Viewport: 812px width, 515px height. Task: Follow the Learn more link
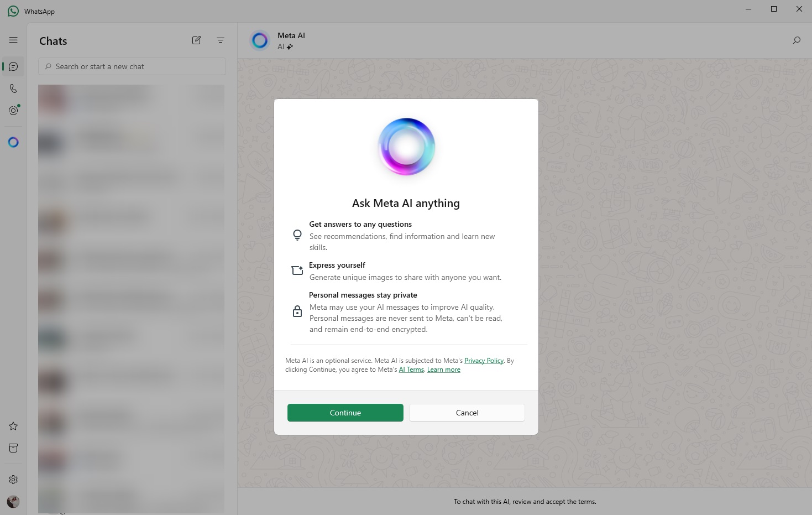point(444,370)
